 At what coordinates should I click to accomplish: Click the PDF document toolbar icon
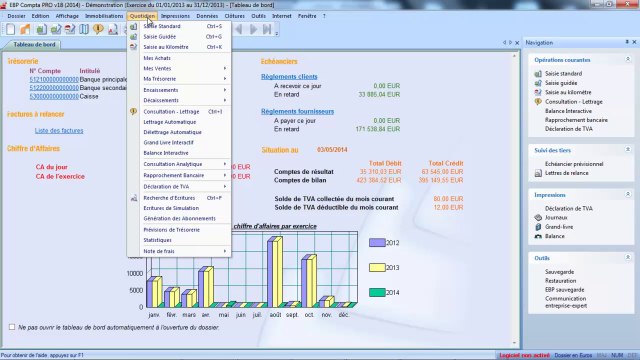point(113,29)
